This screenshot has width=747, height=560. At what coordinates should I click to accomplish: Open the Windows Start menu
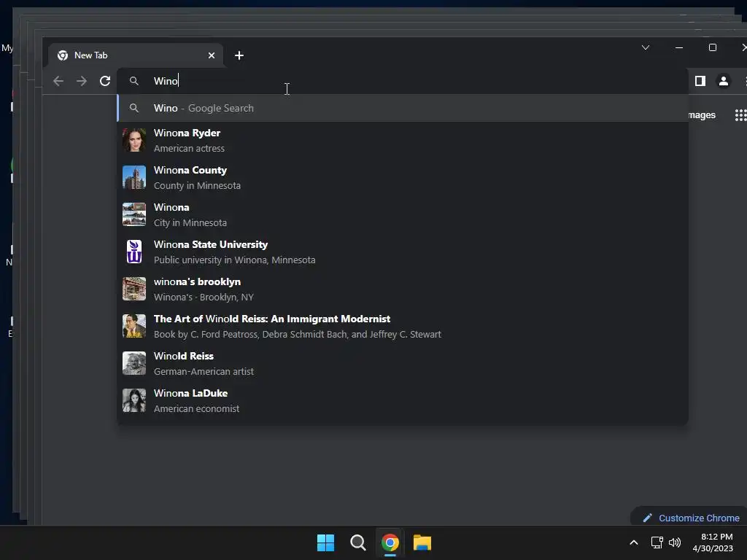[x=326, y=542]
